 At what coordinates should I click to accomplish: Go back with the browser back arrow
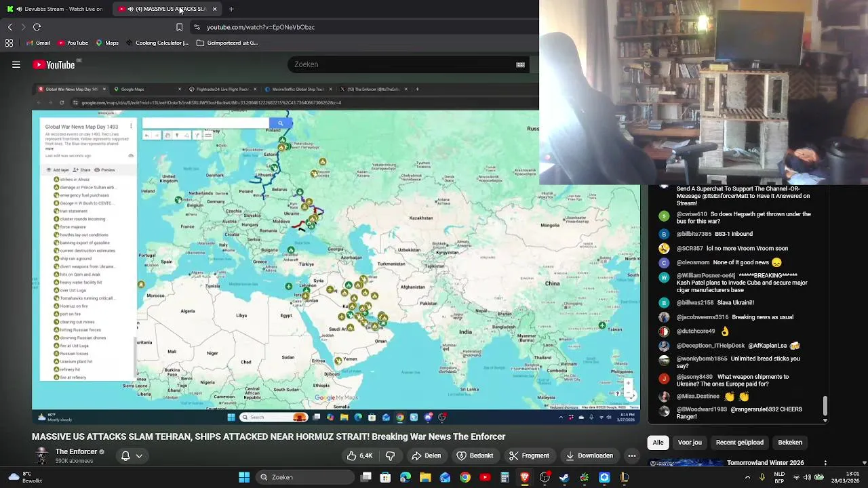[x=9, y=27]
